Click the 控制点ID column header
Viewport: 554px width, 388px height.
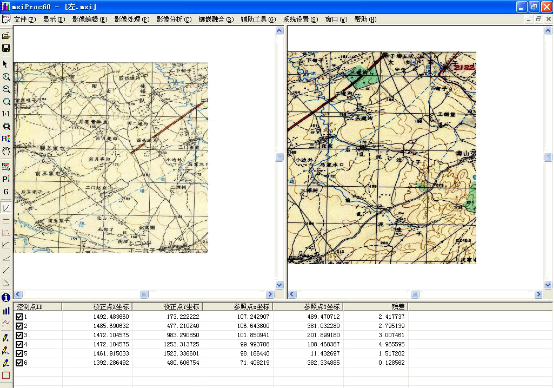37,307
